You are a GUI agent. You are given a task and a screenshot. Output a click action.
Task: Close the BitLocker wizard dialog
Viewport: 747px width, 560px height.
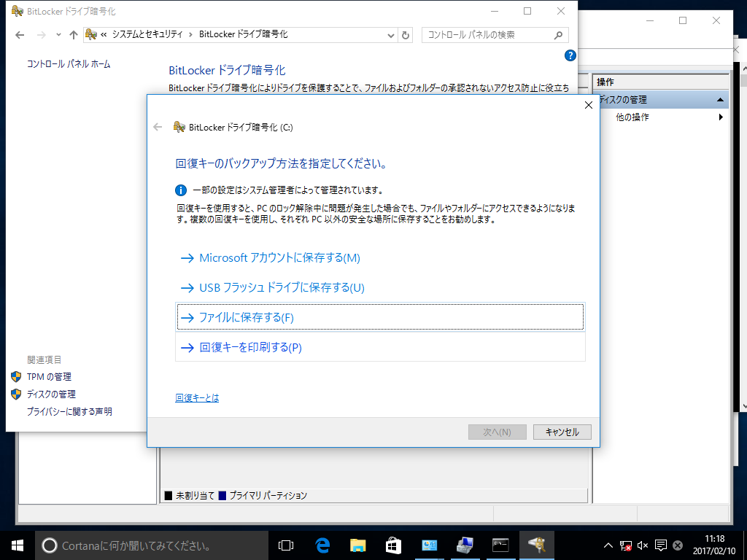[589, 105]
